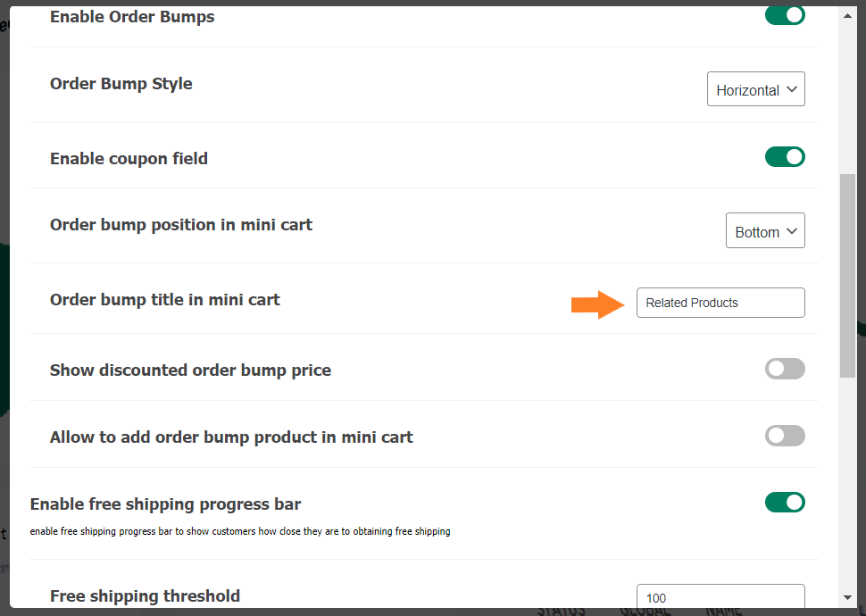Click the orange arrow pointing to title field

pyautogui.click(x=597, y=304)
